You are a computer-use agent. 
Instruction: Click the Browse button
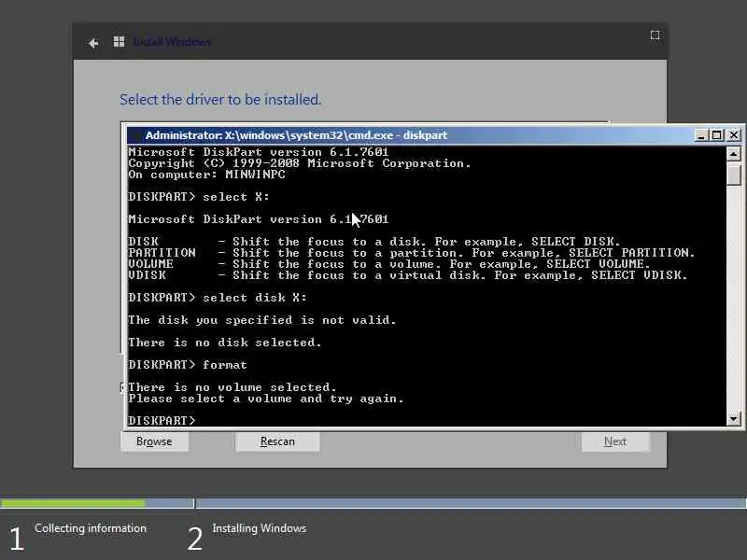click(x=154, y=441)
